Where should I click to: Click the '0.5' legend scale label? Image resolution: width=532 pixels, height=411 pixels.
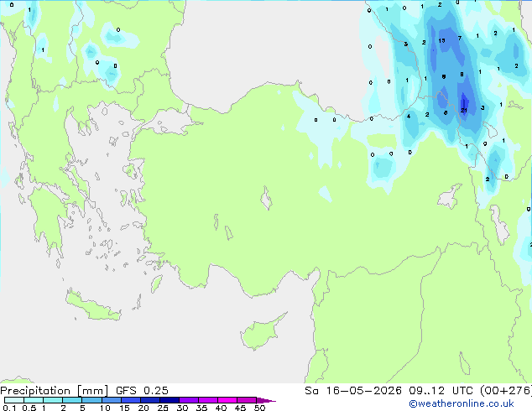[29, 408]
